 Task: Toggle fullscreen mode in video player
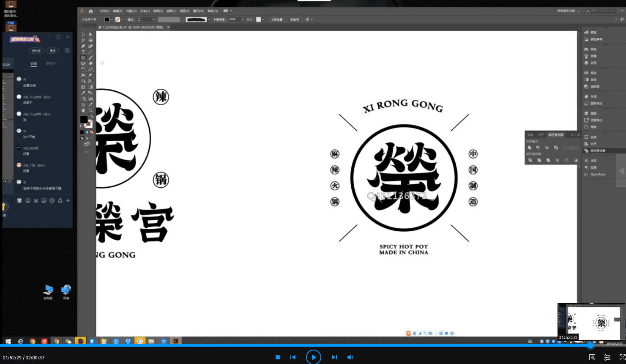(622, 357)
